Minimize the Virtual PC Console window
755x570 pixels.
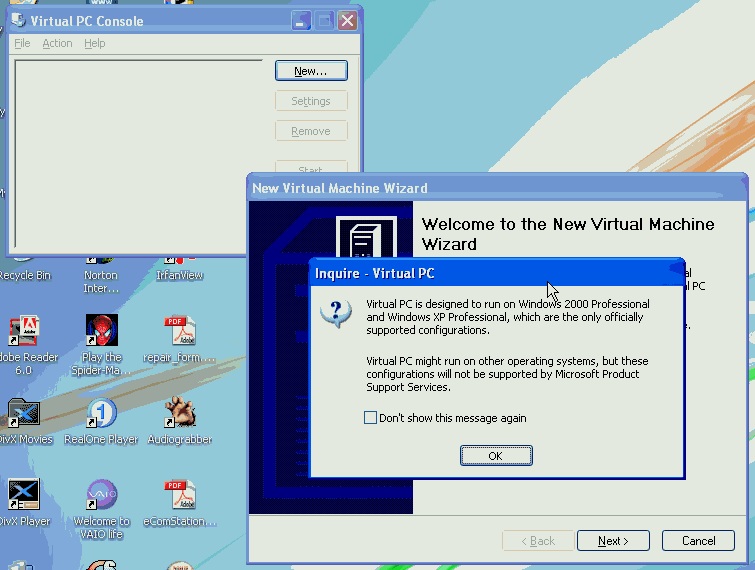(x=301, y=21)
